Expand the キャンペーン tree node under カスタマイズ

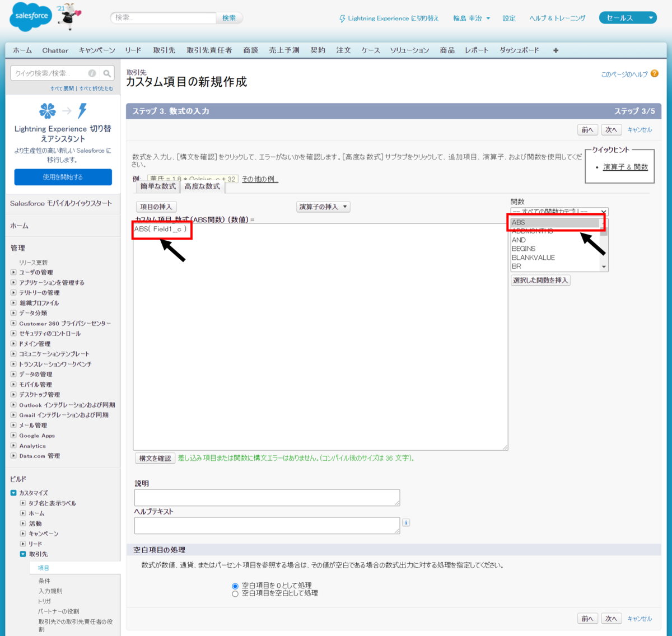[x=23, y=534]
